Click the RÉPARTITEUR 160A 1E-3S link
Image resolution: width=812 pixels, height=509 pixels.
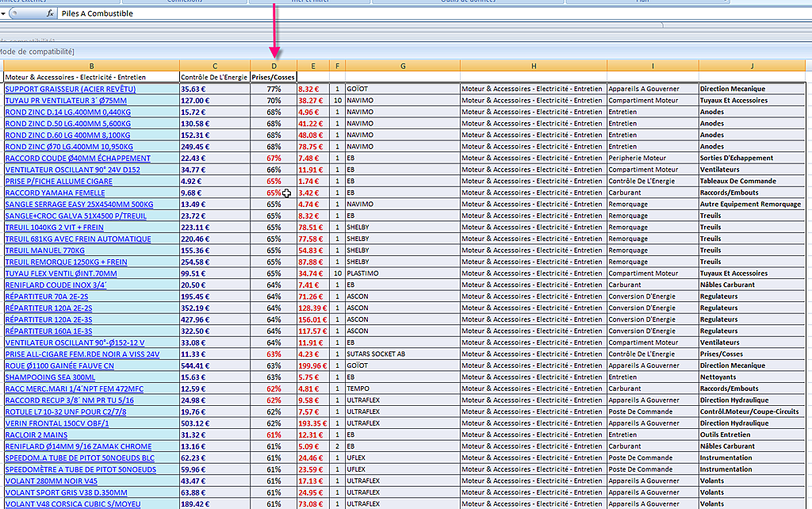(x=48, y=331)
